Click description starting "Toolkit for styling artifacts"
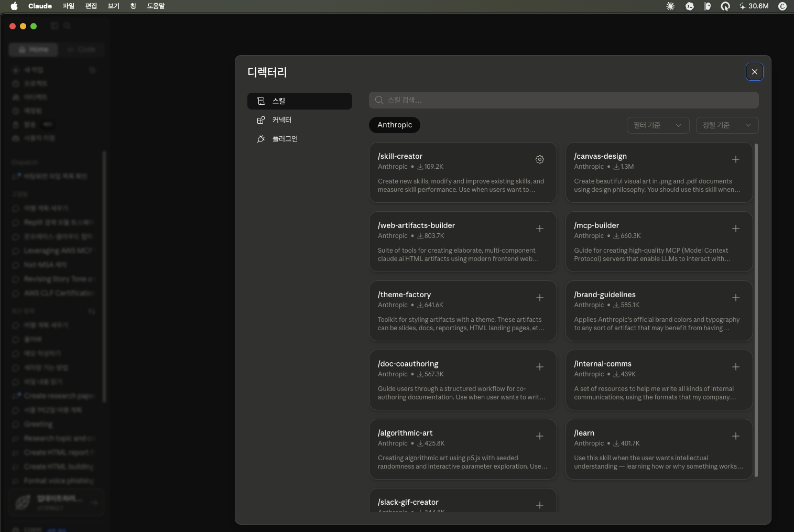Screen dimensions: 794x532 (461, 324)
